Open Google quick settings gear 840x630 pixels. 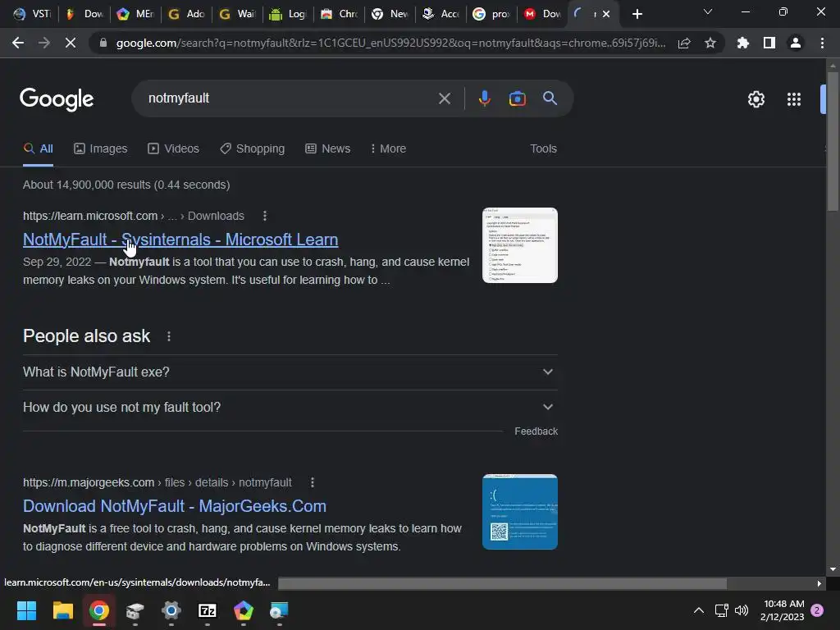coord(756,99)
